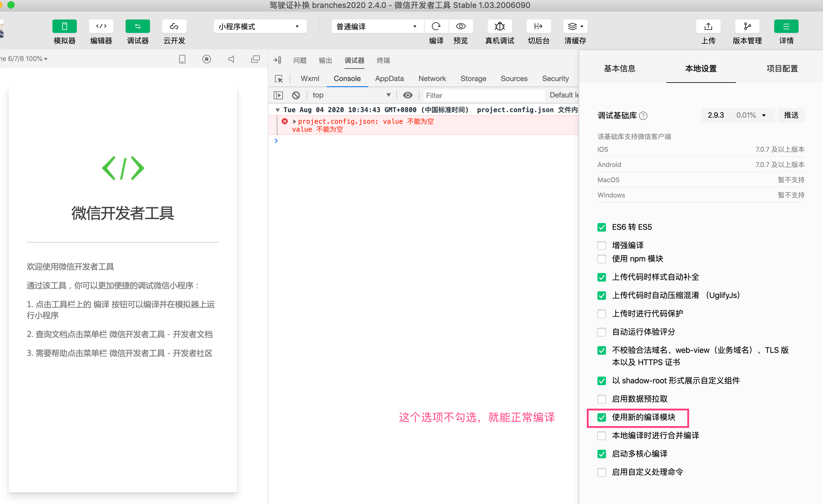This screenshot has height=504, width=823.
Task: Expand the project.config.json error entry
Action: coord(294,122)
